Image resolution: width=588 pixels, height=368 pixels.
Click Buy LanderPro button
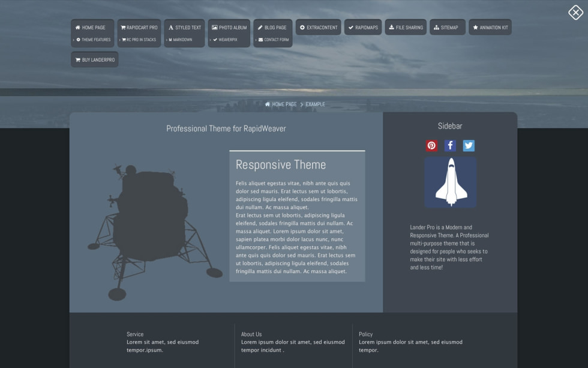click(x=95, y=59)
